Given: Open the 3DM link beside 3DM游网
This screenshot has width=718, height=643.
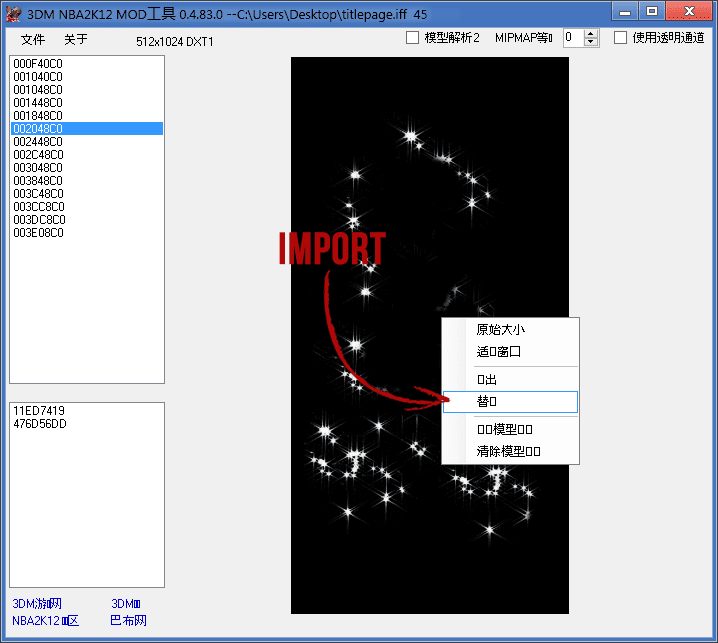Looking at the screenshot, I should (126, 604).
